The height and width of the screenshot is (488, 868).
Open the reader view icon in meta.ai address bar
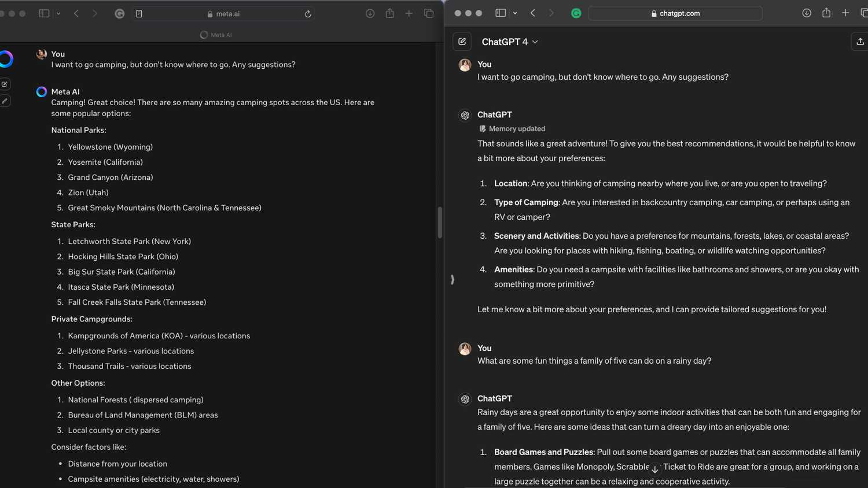pos(139,14)
